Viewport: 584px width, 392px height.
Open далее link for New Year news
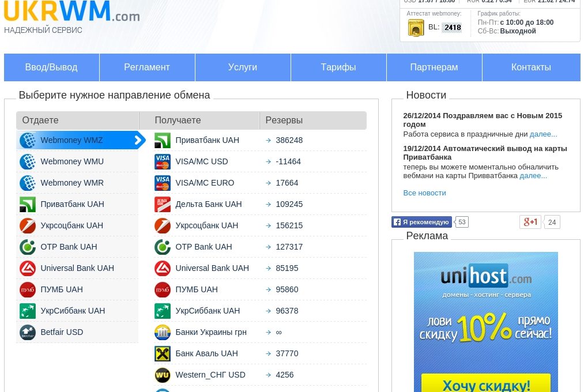coord(544,134)
